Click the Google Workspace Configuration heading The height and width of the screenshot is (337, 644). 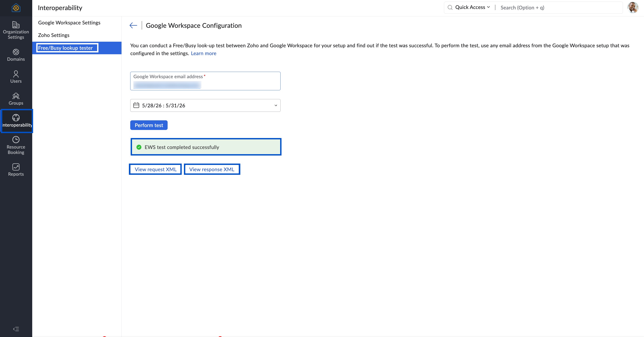click(194, 25)
